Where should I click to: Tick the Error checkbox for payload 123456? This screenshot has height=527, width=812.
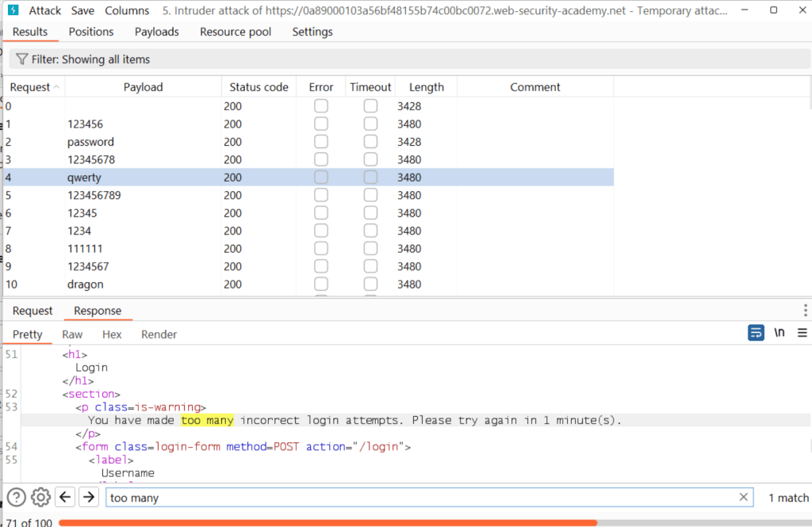pyautogui.click(x=321, y=124)
